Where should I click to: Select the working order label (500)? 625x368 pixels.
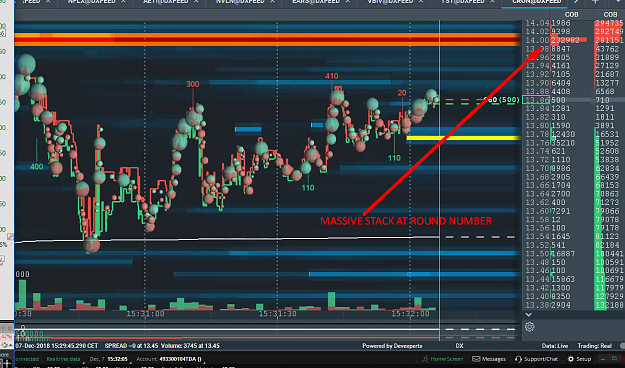(x=509, y=99)
